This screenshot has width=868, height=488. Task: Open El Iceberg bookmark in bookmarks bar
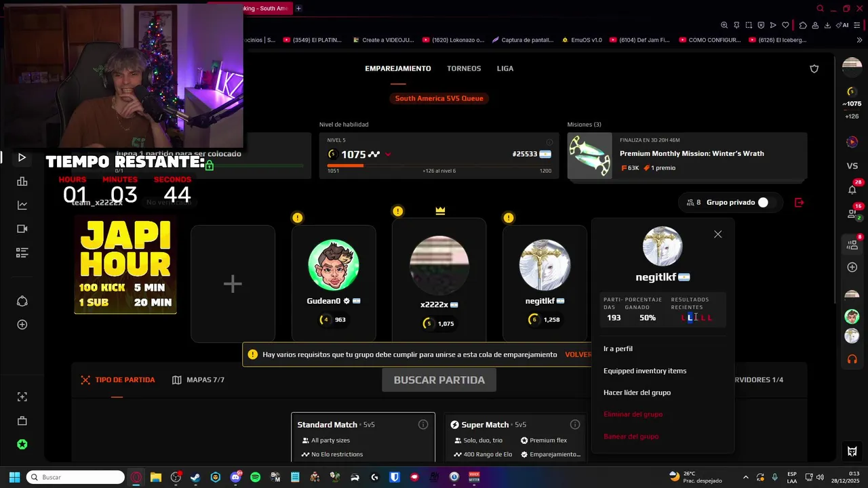(x=777, y=40)
